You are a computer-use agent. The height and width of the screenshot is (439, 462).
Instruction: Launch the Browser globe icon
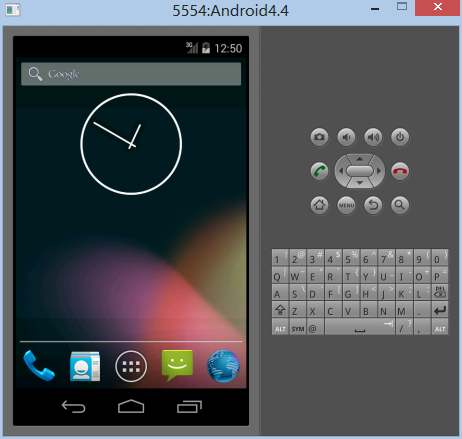[x=223, y=366]
